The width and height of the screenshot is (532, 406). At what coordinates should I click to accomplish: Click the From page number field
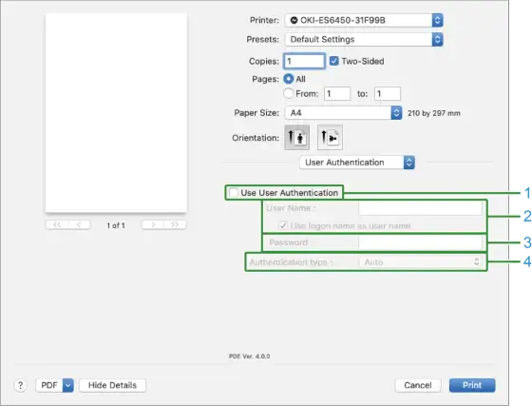[x=337, y=93]
